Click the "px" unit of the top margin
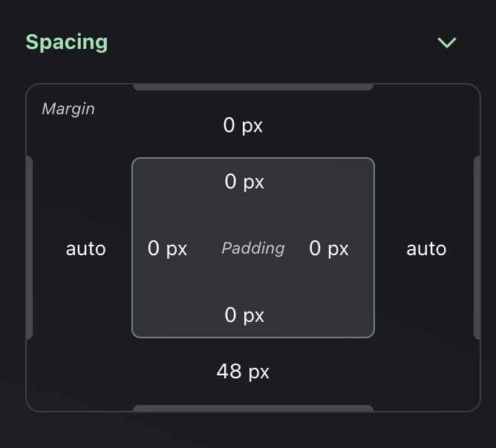The width and height of the screenshot is (496, 448). [252, 125]
